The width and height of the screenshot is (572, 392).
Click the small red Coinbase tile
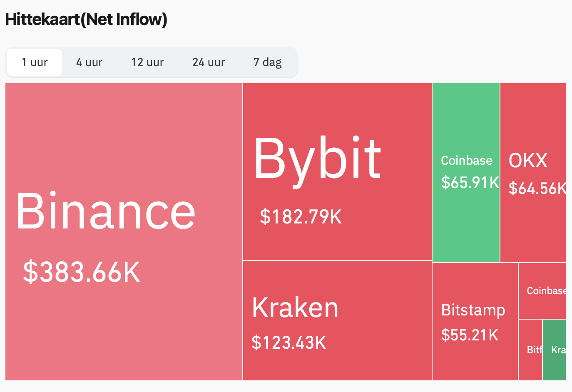(542, 290)
